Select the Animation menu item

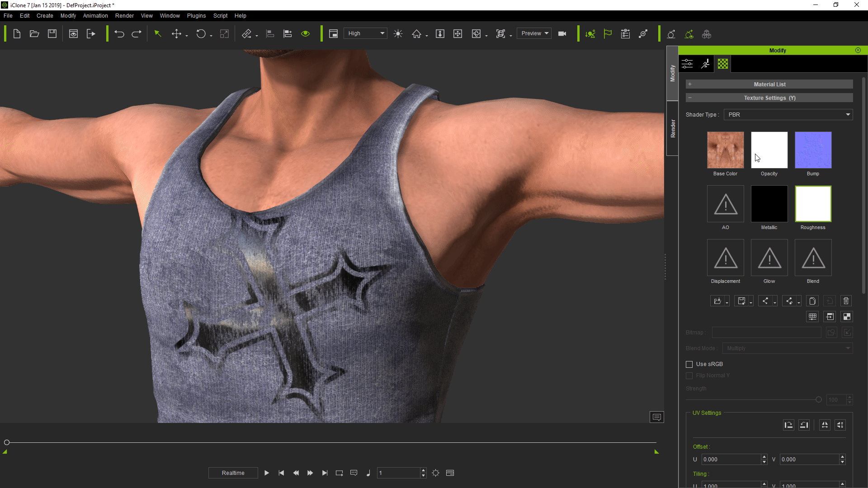click(x=96, y=15)
